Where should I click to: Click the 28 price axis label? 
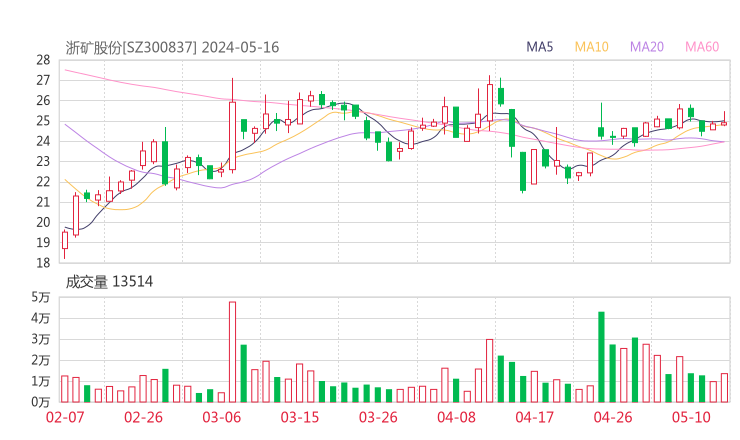[43, 60]
